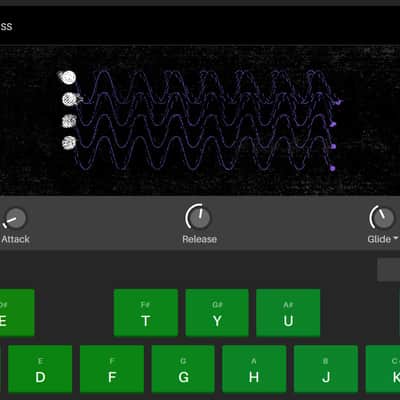Adjust the Attack knob
The image size is (400, 400).
pyautogui.click(x=15, y=218)
